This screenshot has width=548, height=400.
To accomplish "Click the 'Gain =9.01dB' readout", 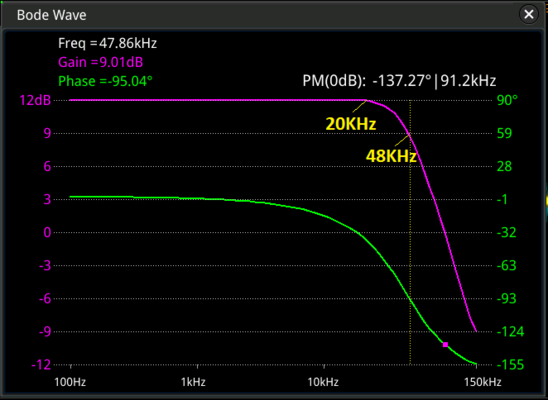I will [x=101, y=63].
